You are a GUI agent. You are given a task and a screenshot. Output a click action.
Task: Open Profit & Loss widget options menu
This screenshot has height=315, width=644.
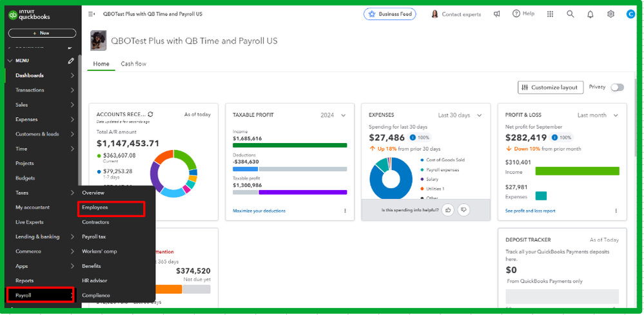[616, 211]
